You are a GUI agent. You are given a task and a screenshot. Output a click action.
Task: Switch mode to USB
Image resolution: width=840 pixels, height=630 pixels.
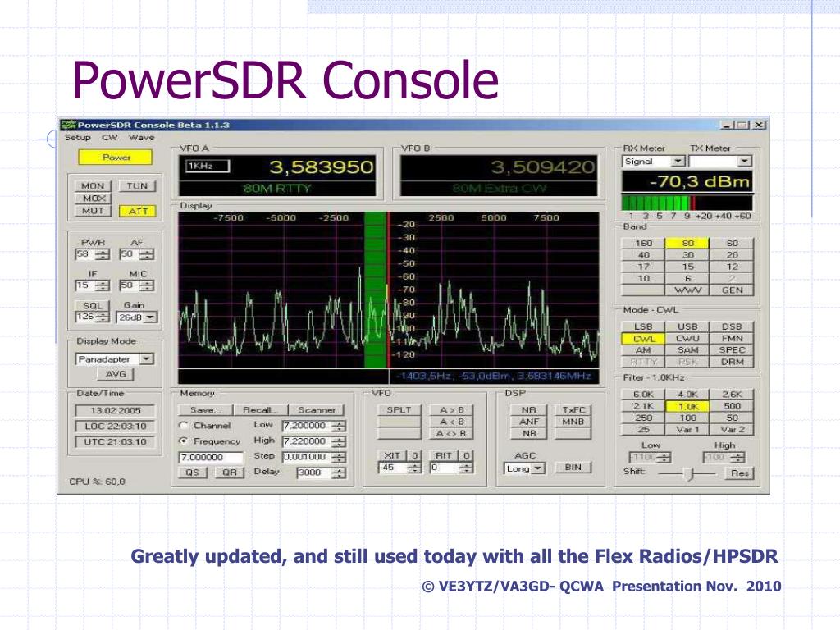click(x=687, y=326)
